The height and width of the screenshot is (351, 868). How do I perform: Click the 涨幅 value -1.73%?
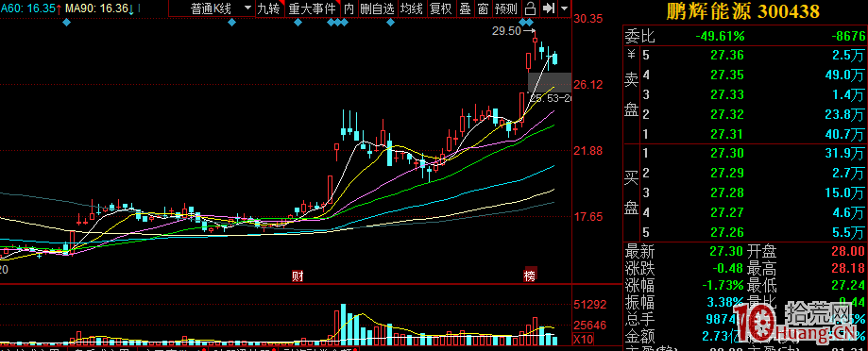(722, 286)
